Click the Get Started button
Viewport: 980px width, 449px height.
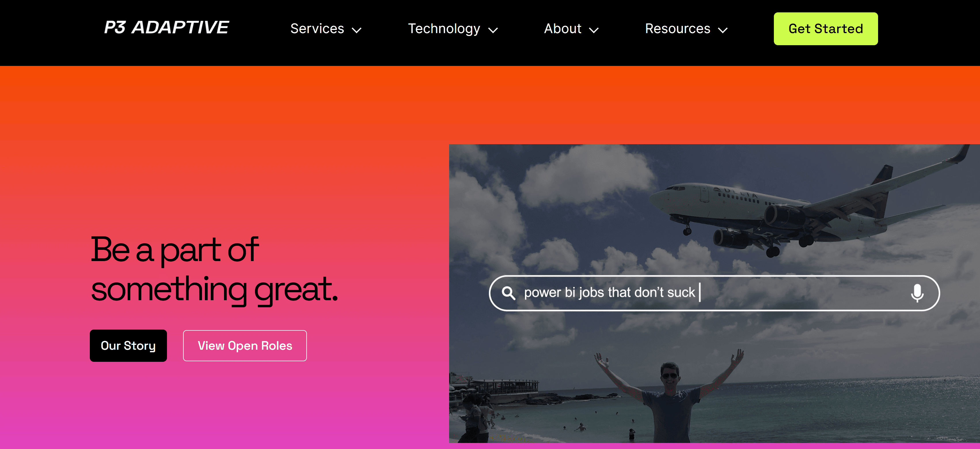pyautogui.click(x=826, y=29)
